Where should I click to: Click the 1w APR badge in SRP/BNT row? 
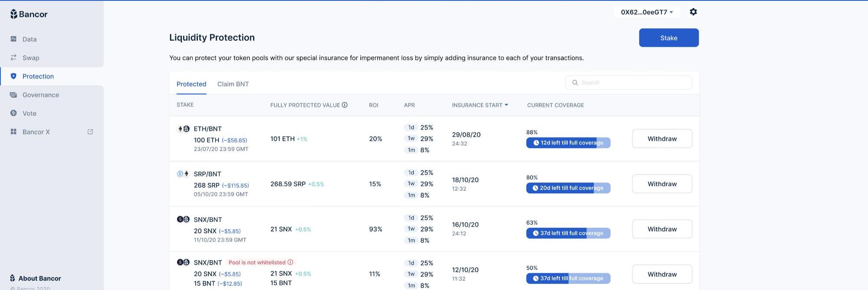tap(411, 183)
